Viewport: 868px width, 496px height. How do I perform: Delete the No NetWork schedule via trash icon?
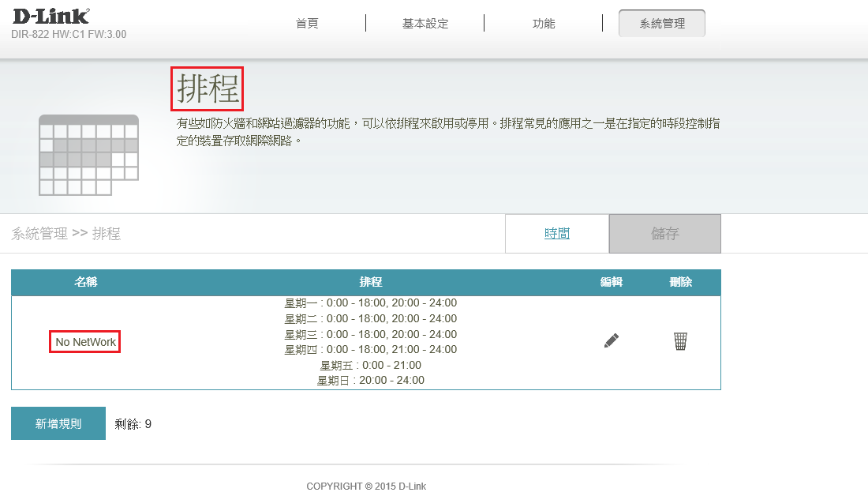[x=680, y=340]
